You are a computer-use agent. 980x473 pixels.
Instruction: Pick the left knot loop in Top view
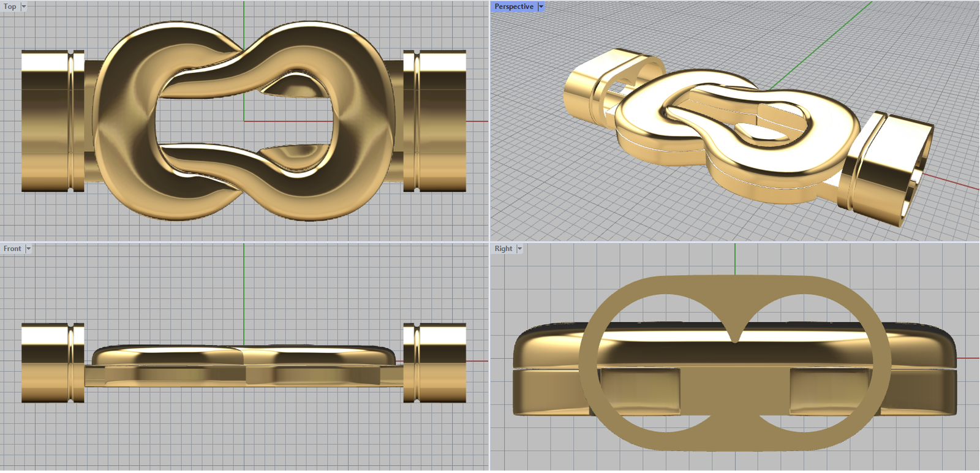tap(123, 121)
